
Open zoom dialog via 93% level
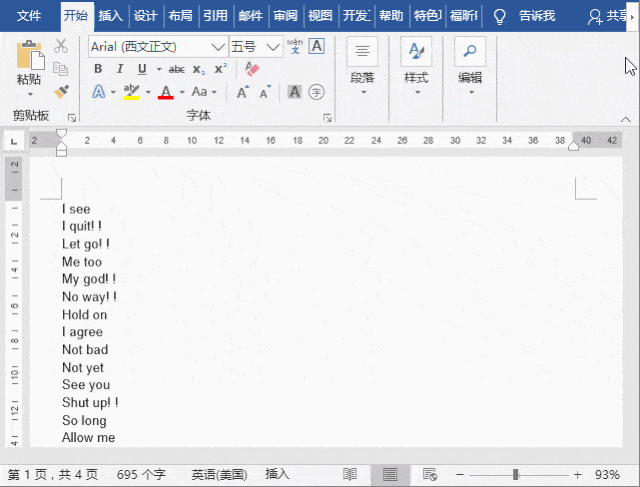[x=607, y=474]
